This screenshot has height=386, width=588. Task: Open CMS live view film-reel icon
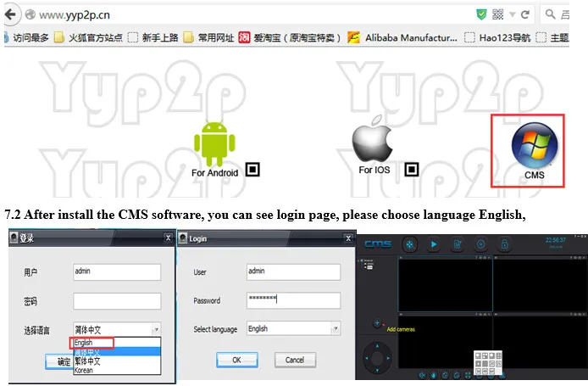coord(410,244)
